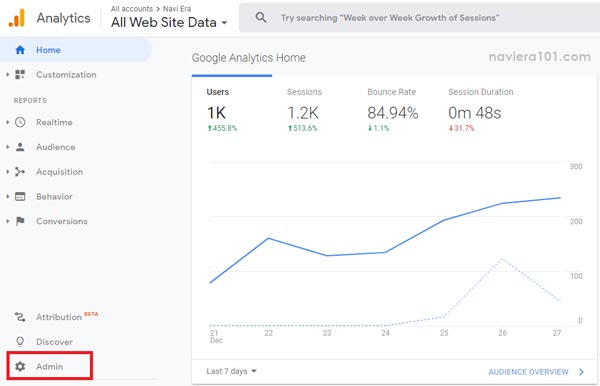
Task: Open the Realtime menu label
Action: coord(54,122)
